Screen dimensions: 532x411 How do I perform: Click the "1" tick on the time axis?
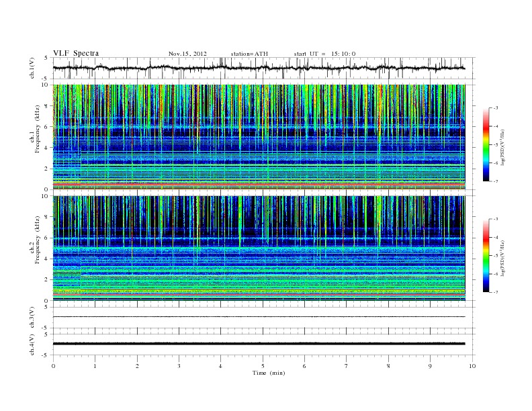(95, 366)
